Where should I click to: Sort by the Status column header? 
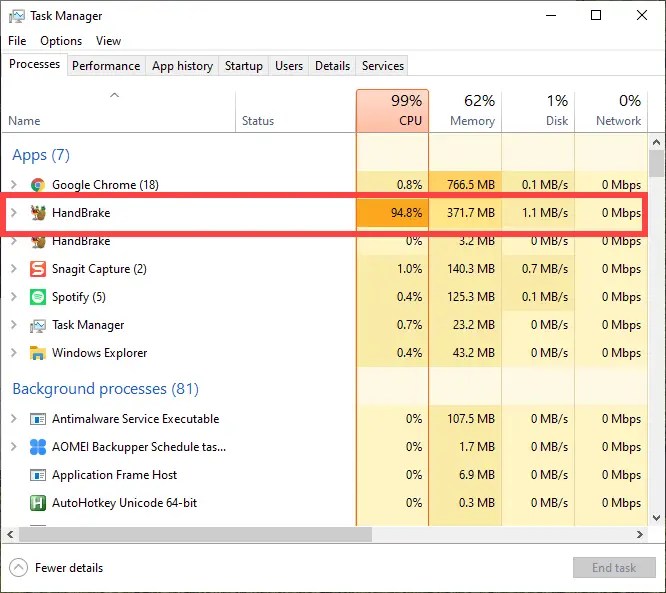[296, 111]
